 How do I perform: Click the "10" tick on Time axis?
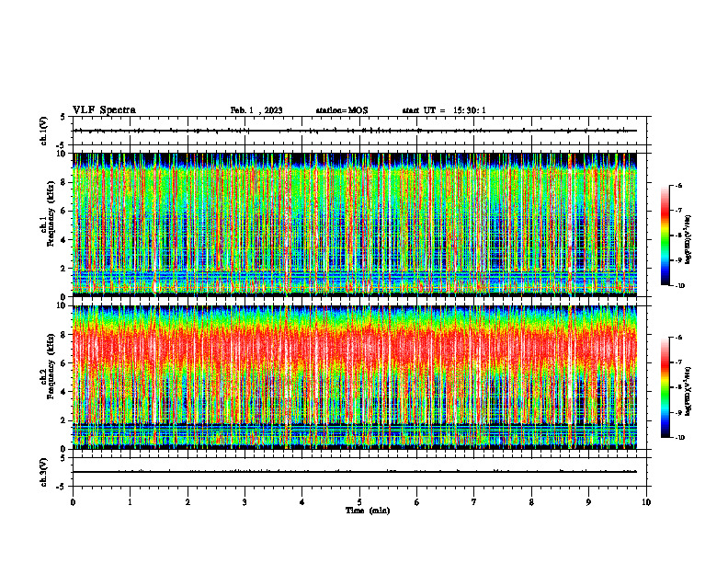coord(646,502)
